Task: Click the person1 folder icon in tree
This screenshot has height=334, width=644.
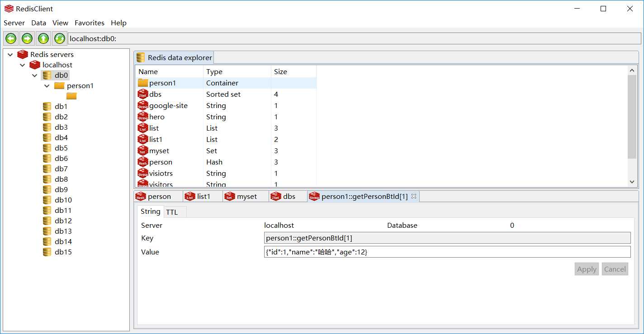Action: pyautogui.click(x=59, y=85)
